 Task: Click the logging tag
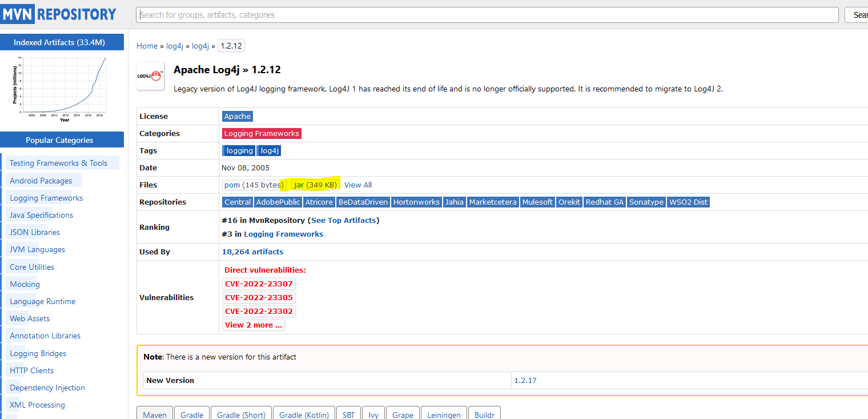click(239, 150)
